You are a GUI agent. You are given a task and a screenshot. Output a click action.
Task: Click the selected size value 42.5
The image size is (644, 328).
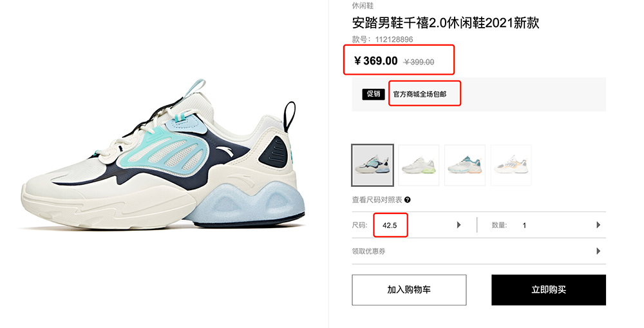(390, 226)
